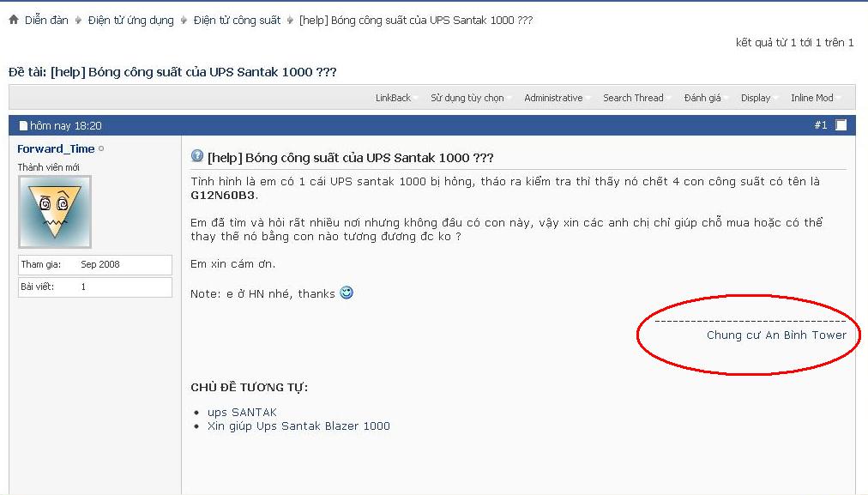Open the Search Thread dropdown
The image size is (868, 495).
tap(636, 98)
